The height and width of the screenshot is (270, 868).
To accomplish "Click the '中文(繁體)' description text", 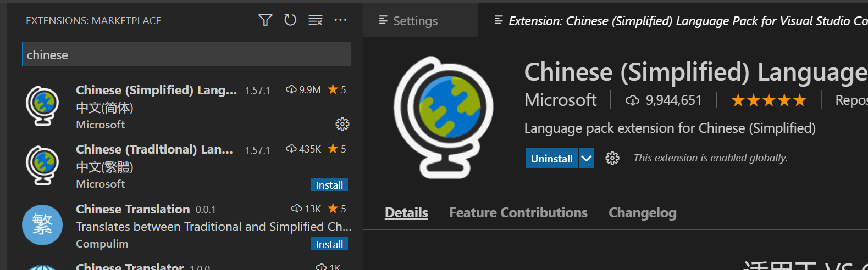I will point(104,167).
